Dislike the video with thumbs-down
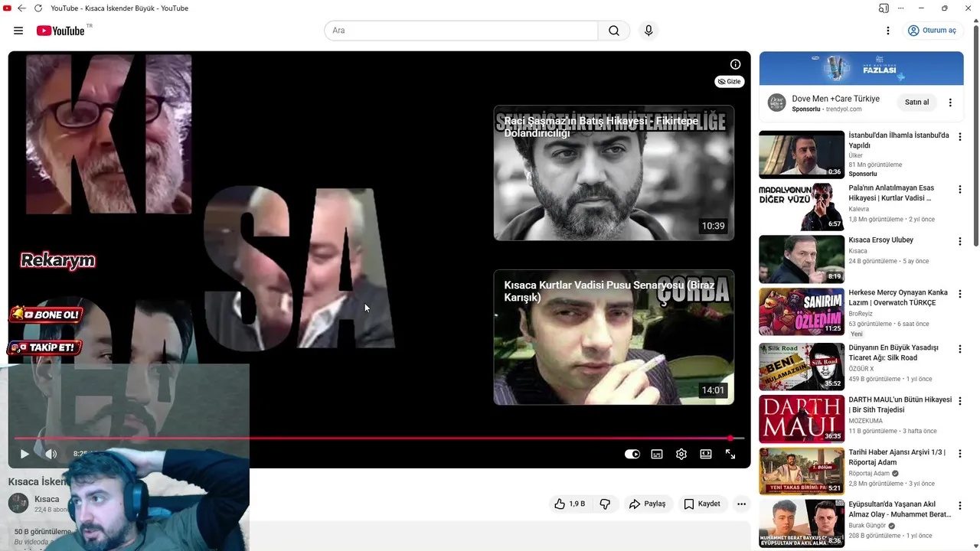The height and width of the screenshot is (551, 980). (x=605, y=504)
